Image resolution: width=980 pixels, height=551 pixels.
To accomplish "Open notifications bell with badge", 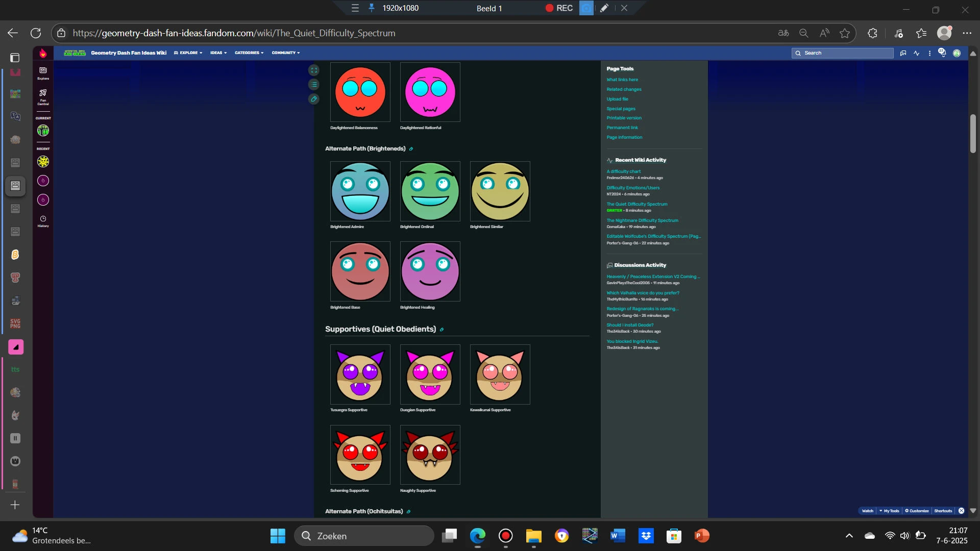I will (942, 53).
